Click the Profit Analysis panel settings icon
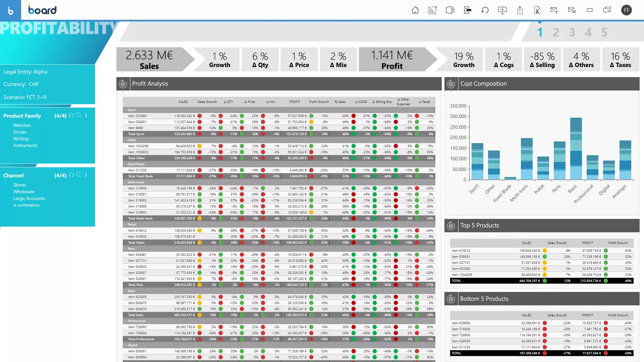The height and width of the screenshot is (362, 644). click(x=123, y=83)
